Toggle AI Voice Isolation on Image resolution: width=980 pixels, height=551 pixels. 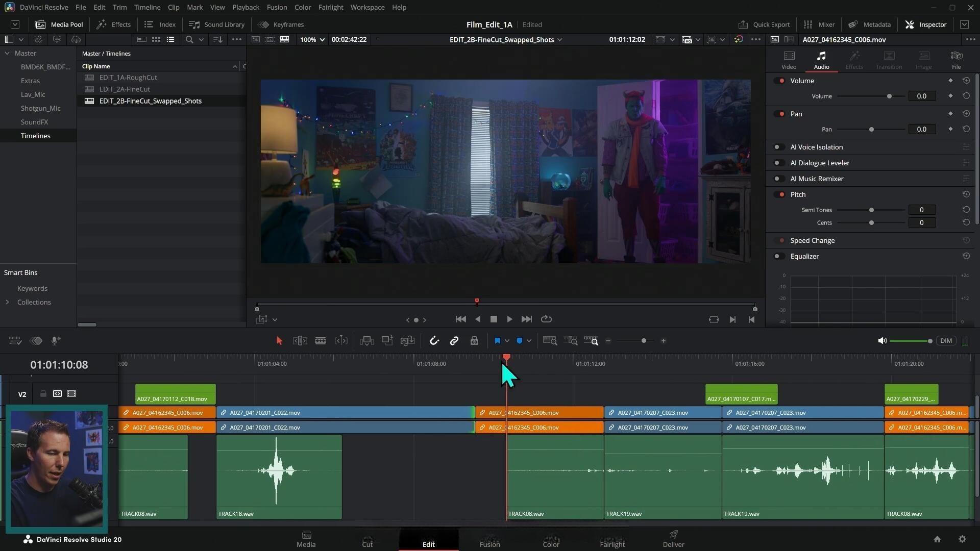click(x=779, y=147)
